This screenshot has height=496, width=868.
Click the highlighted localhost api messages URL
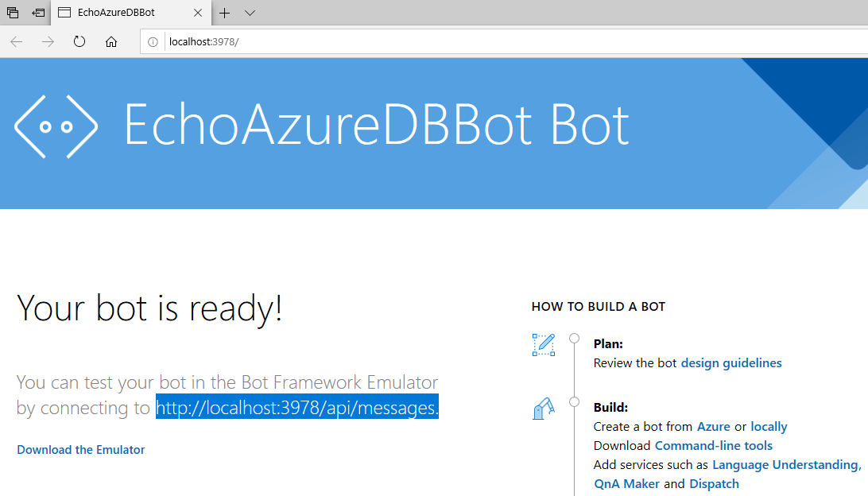[296, 408]
